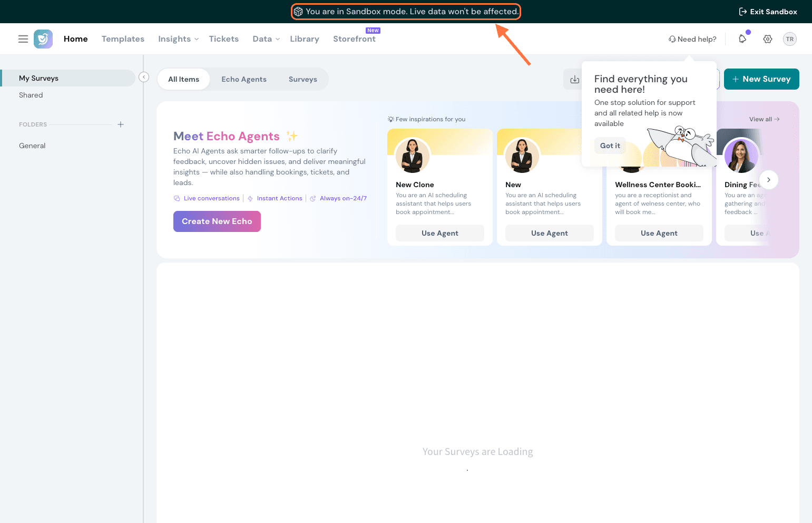
Task: Dismiss the help tooltip with Got it
Action: [610, 146]
